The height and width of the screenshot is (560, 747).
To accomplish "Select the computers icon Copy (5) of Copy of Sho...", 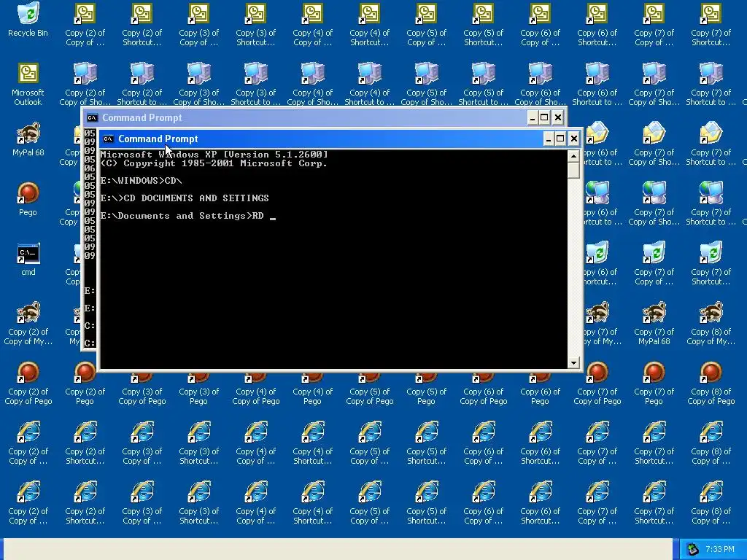I will [x=426, y=85].
